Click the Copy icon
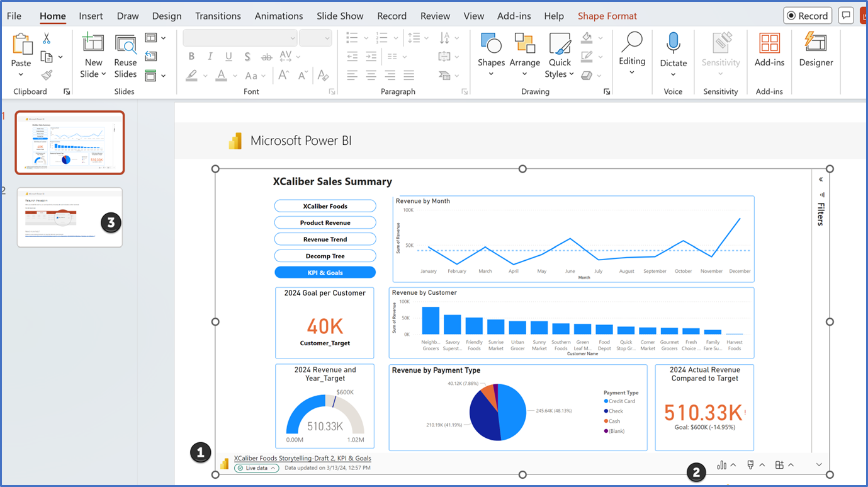Viewport: 868px width, 487px height. [x=47, y=57]
